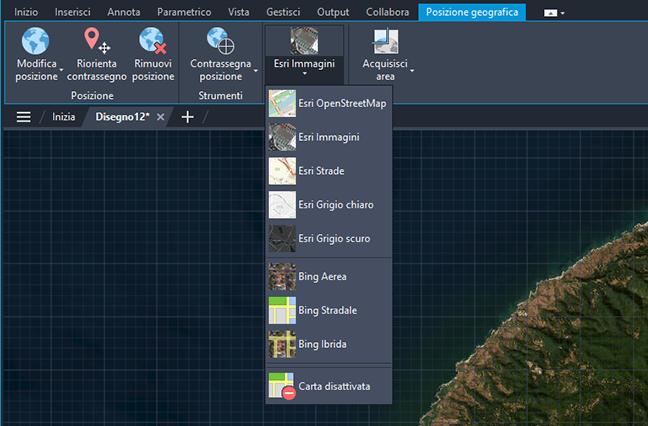Click the Acquisisci area icon
The width and height of the screenshot is (648, 426).
point(386,41)
